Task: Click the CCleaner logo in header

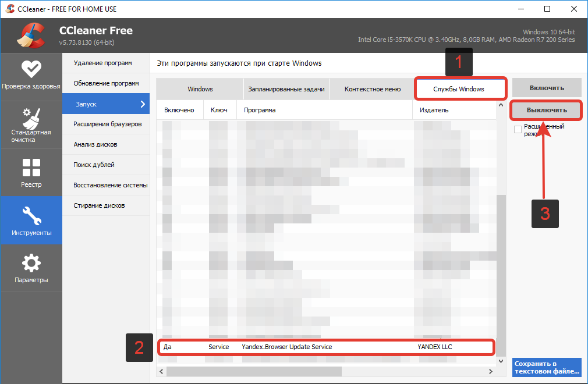Action: tap(30, 35)
